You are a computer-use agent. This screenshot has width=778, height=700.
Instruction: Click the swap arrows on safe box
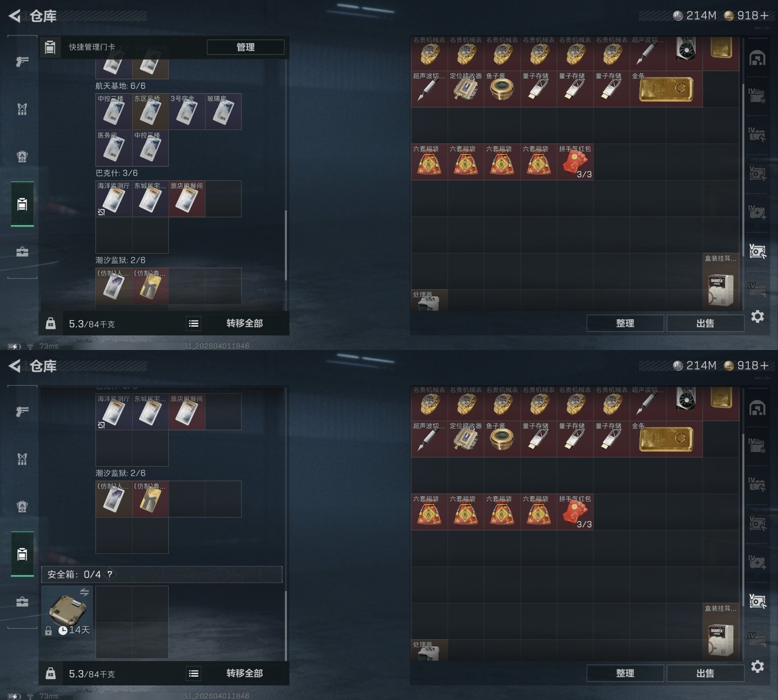(84, 592)
